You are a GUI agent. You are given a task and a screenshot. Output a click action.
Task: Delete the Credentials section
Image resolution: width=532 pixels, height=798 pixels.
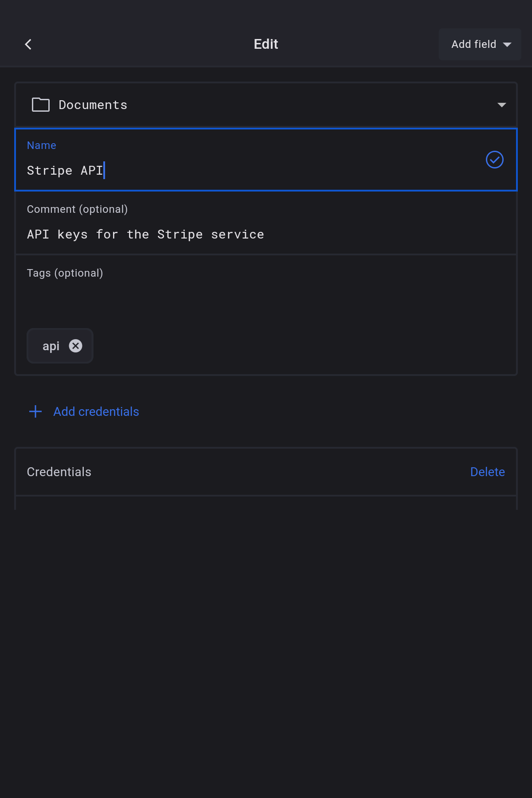coord(487,472)
